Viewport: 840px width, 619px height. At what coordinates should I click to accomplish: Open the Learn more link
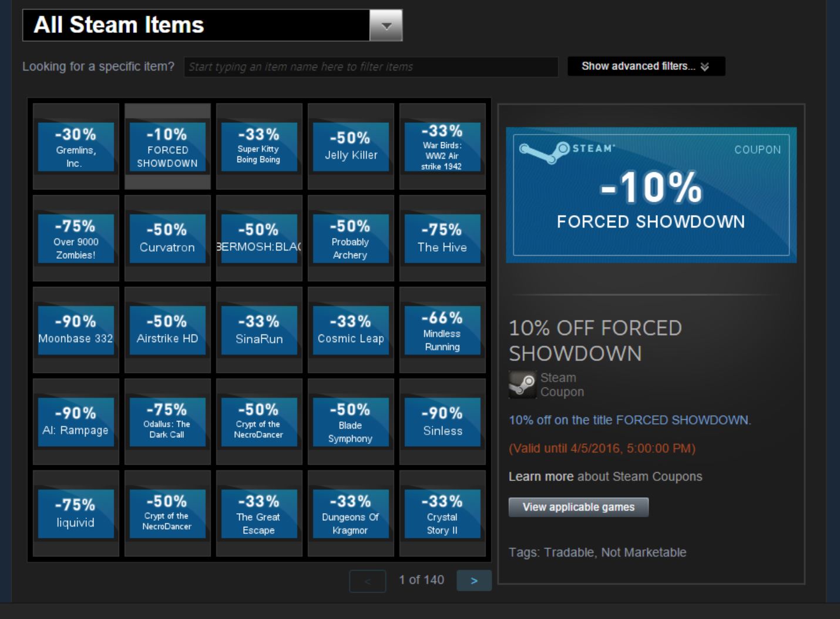pos(540,477)
